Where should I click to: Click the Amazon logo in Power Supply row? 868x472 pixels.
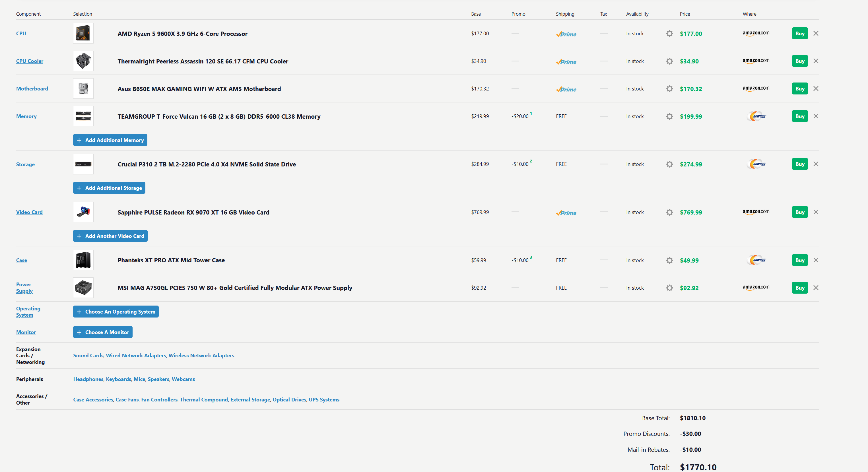click(x=756, y=287)
